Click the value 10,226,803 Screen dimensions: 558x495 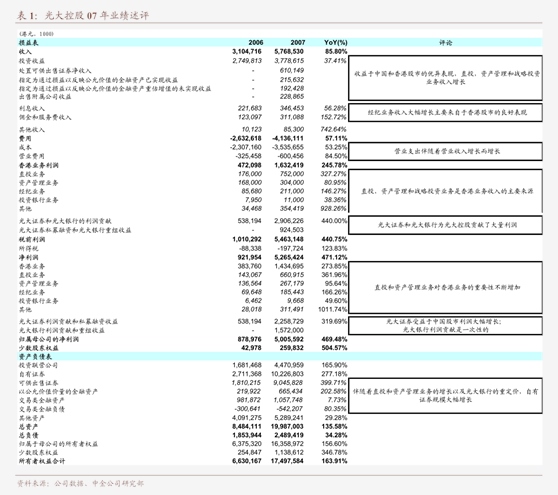pyautogui.click(x=288, y=374)
